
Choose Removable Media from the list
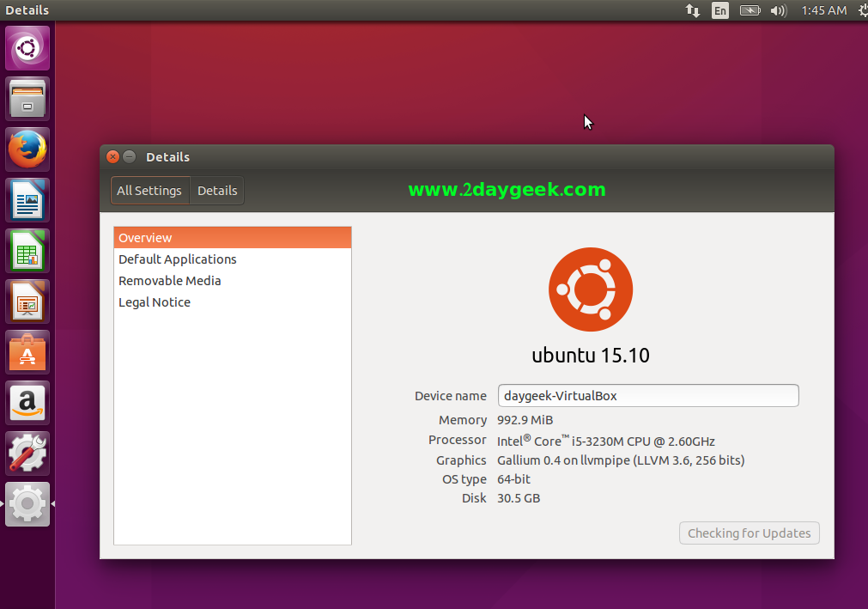170,281
